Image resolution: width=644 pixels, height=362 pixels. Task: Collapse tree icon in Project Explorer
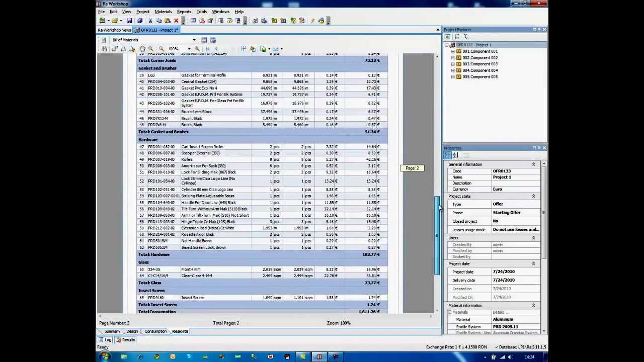tap(466, 37)
